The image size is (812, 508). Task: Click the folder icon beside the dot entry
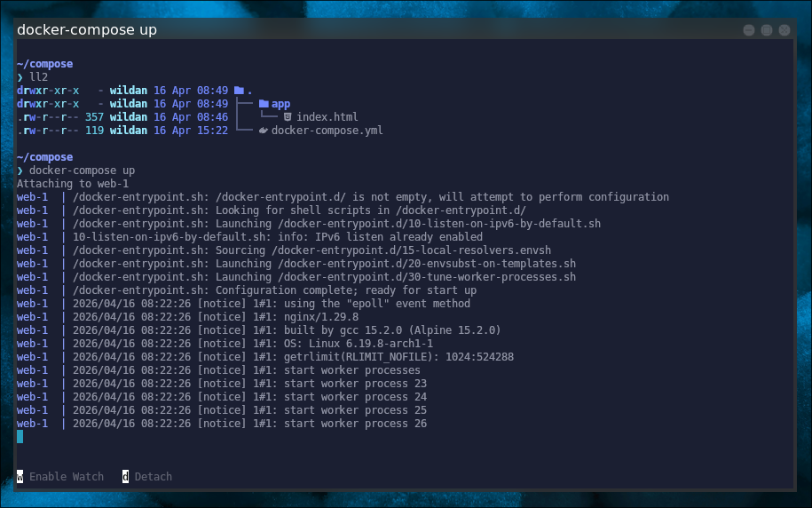pos(238,91)
